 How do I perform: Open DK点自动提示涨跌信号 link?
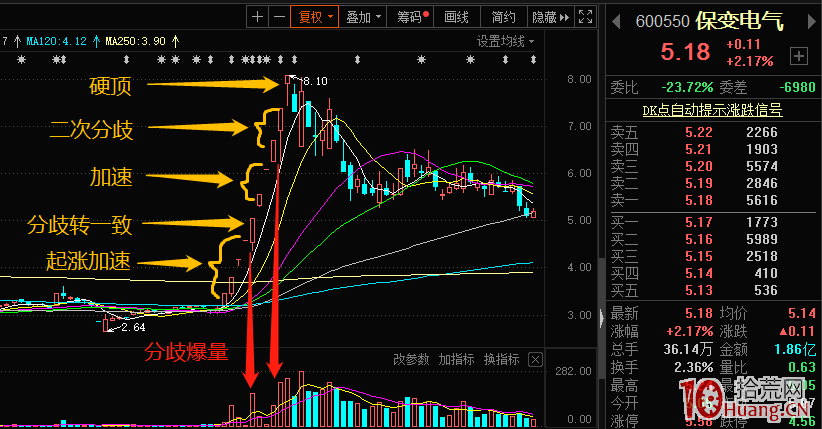pyautogui.click(x=712, y=110)
